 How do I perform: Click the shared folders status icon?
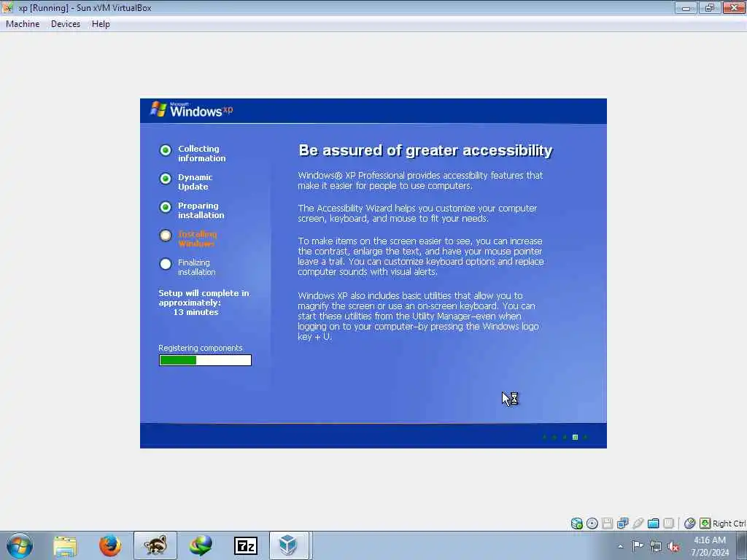pos(653,524)
